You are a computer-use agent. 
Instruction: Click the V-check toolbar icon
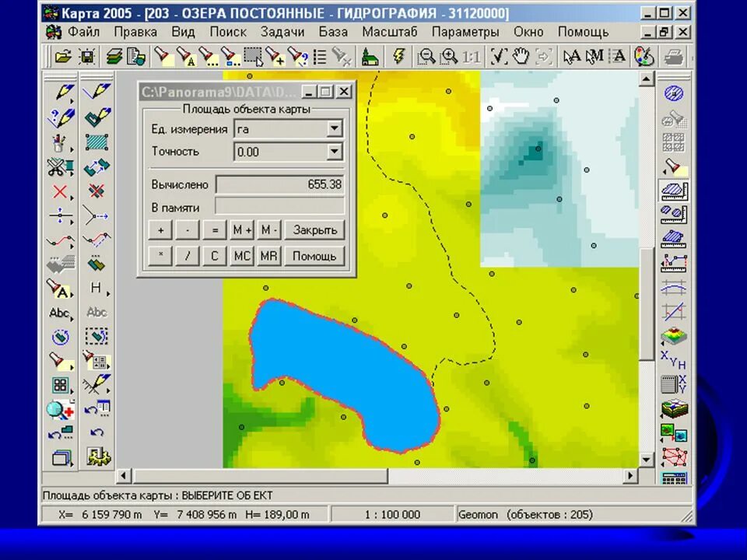tap(498, 57)
